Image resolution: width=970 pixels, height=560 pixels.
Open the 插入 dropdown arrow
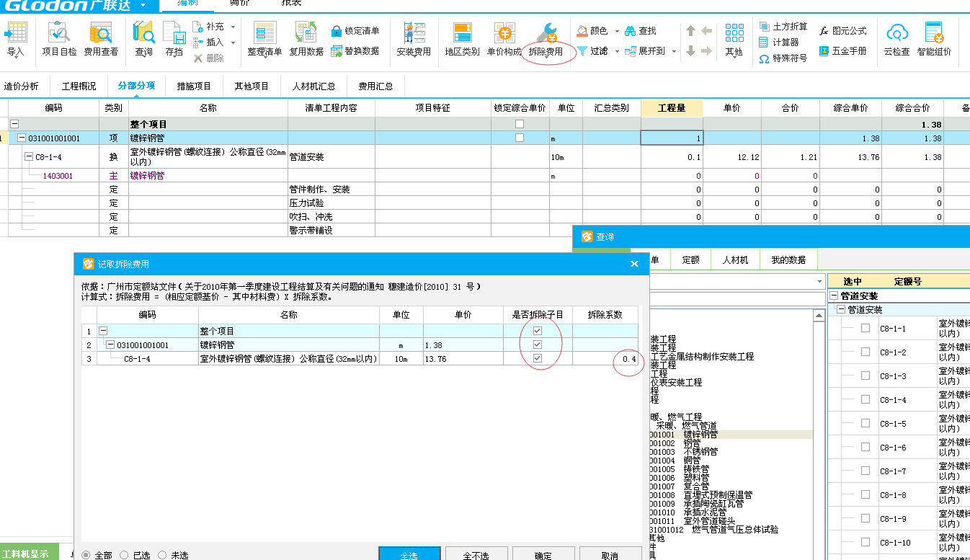[x=233, y=43]
